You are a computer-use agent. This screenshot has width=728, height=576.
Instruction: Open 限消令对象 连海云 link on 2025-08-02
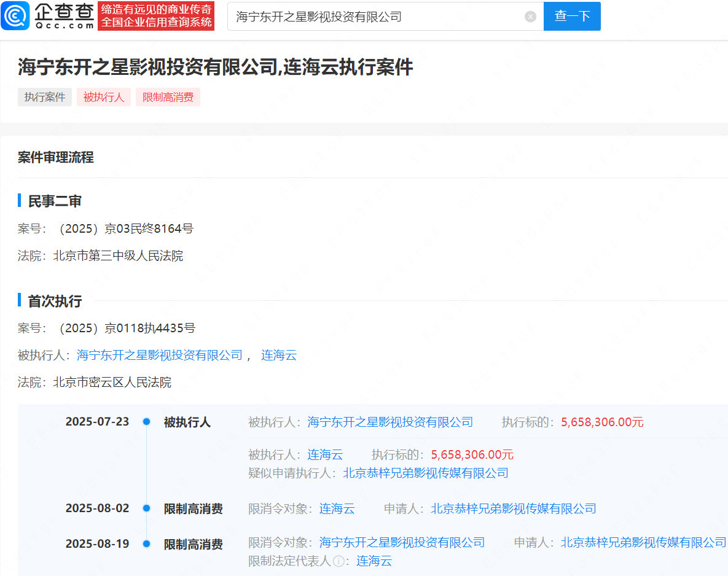pos(337,508)
